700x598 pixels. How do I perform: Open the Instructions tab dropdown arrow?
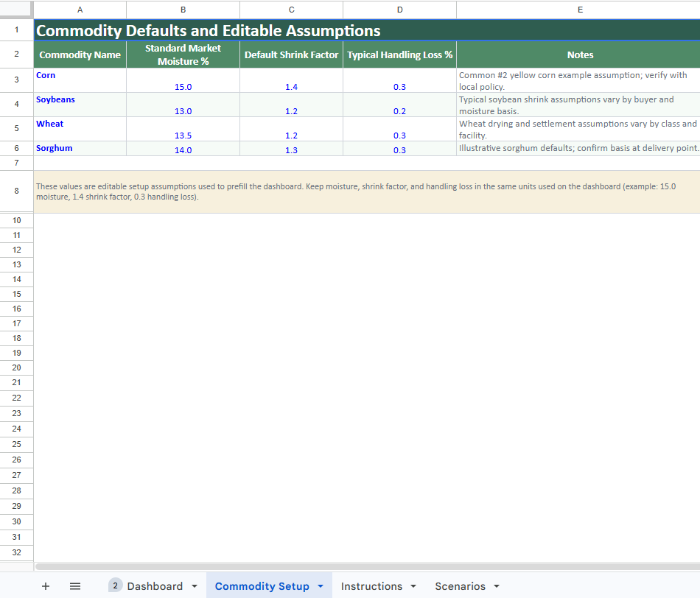point(413,585)
